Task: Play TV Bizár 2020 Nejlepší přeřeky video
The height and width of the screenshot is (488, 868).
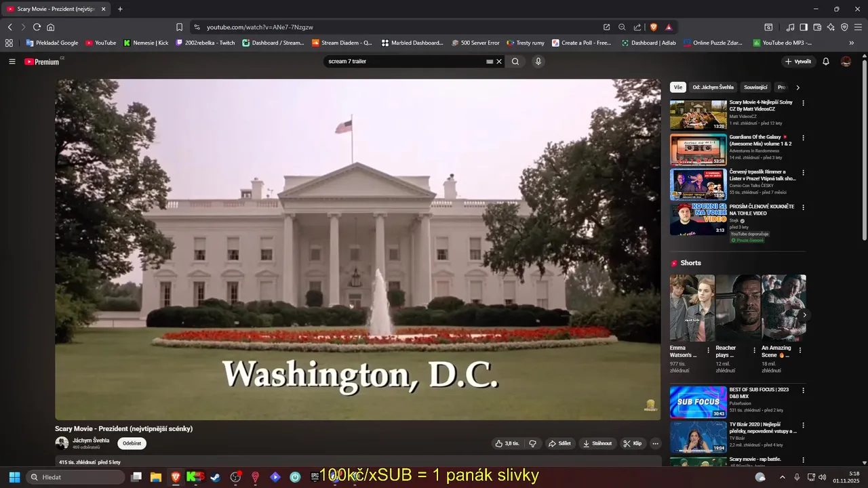Action: 698,436
